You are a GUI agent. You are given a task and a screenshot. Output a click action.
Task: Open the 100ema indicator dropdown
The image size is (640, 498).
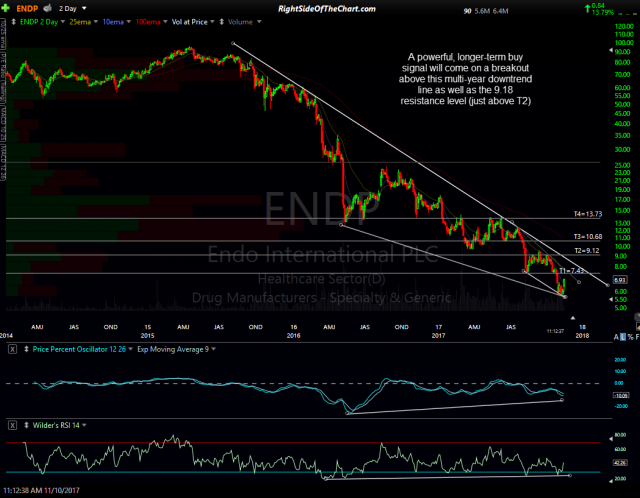pos(165,22)
